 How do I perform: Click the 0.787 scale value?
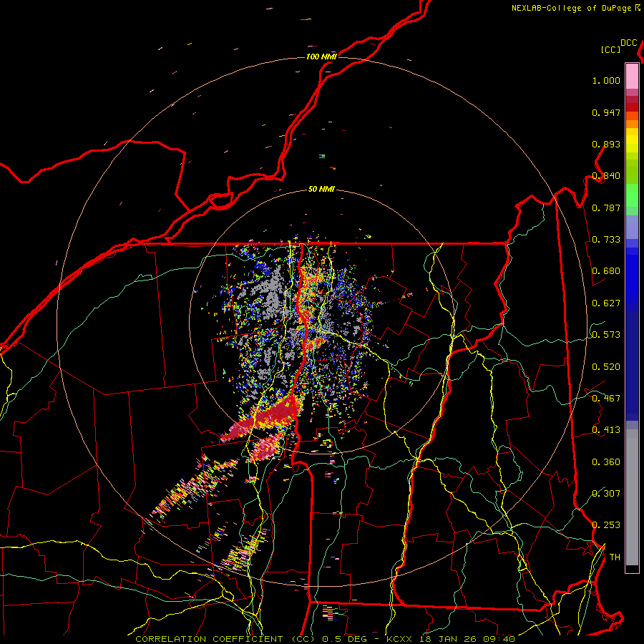606,208
